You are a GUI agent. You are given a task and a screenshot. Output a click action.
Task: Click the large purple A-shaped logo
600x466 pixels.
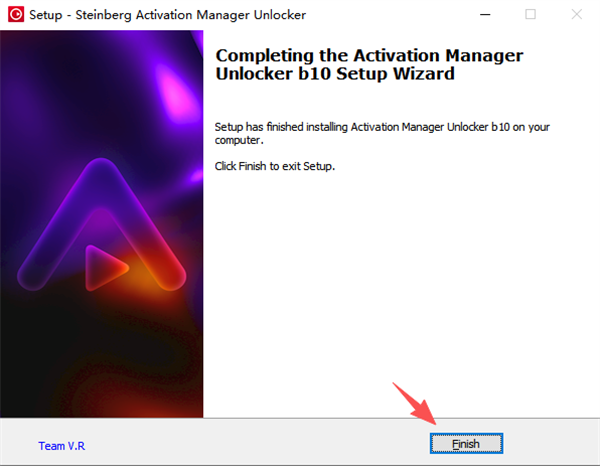tap(101, 224)
